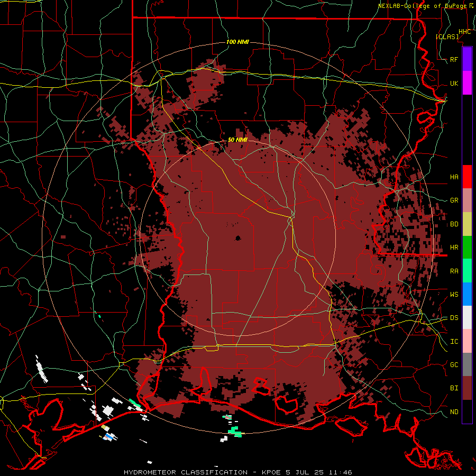Select the yellow BD legend swatch

467,224
